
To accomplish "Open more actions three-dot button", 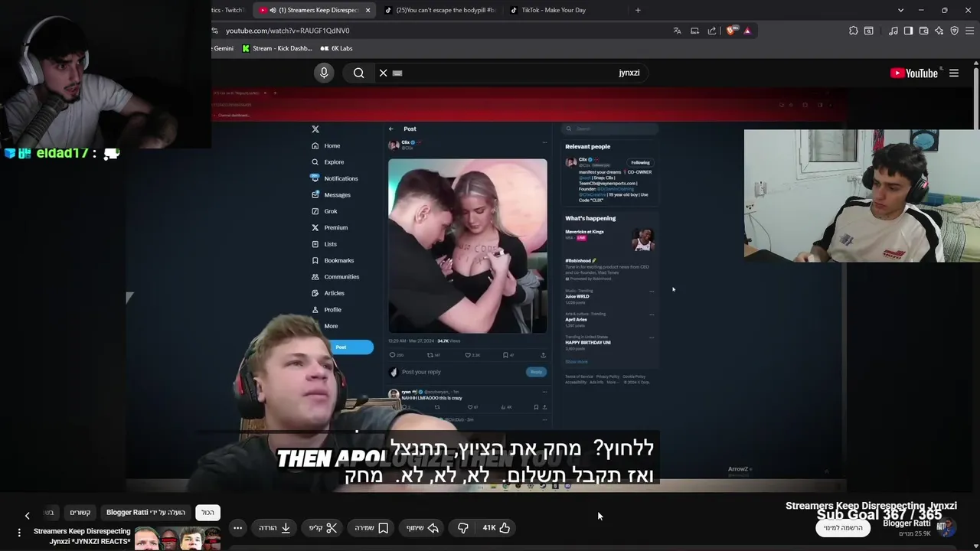I will pos(238,527).
